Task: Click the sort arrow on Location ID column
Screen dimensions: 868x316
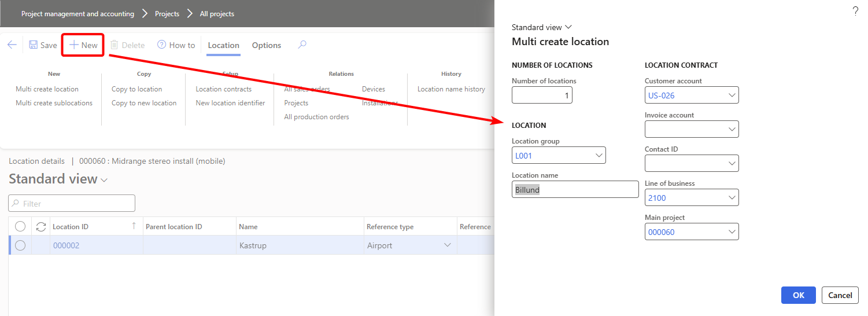Action: tap(134, 226)
